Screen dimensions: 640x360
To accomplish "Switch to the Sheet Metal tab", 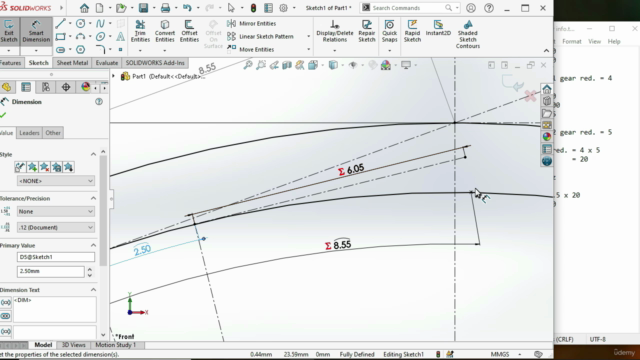I will click(72, 63).
